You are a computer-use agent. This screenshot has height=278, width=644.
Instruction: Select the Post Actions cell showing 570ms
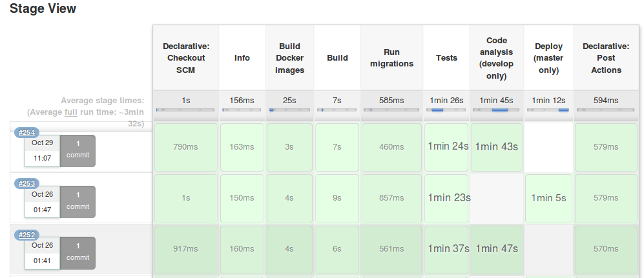pyautogui.click(x=606, y=249)
